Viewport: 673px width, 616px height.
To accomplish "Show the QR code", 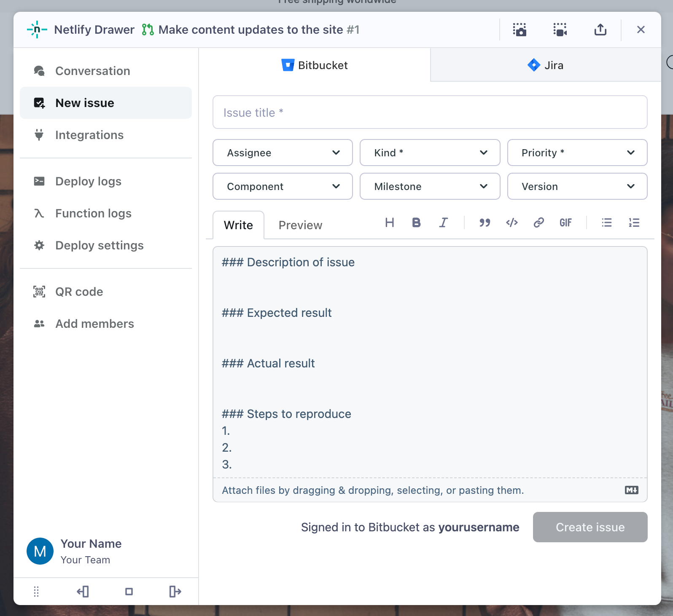I will click(x=106, y=292).
